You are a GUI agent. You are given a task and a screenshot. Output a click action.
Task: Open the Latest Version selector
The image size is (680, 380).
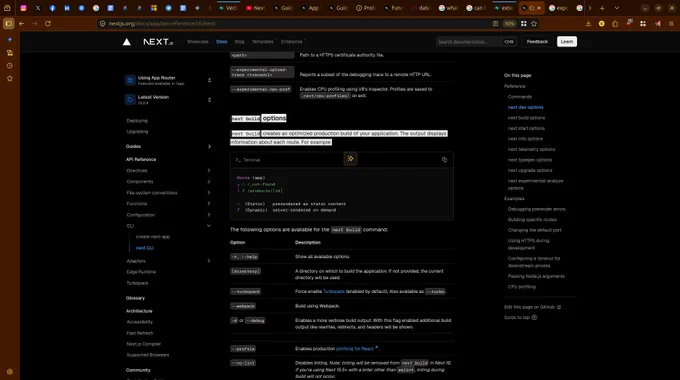click(x=168, y=99)
